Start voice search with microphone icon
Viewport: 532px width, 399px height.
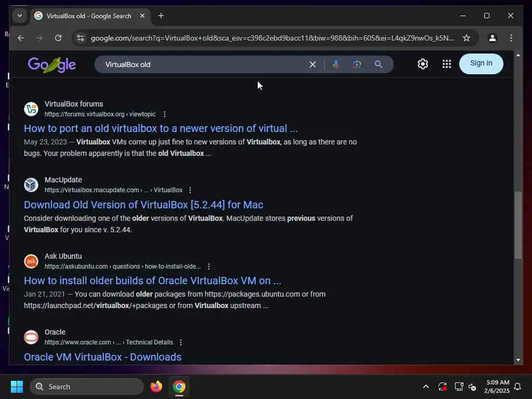click(336, 64)
